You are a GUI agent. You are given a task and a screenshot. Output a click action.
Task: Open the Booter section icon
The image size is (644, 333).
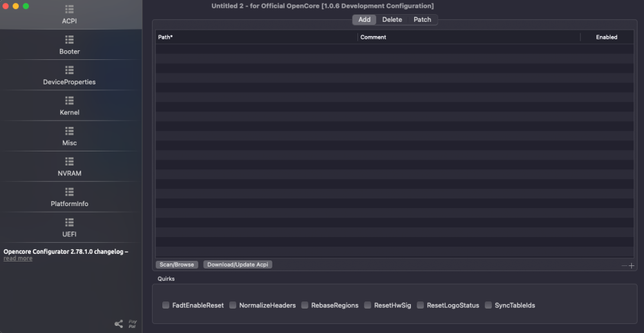pyautogui.click(x=70, y=40)
